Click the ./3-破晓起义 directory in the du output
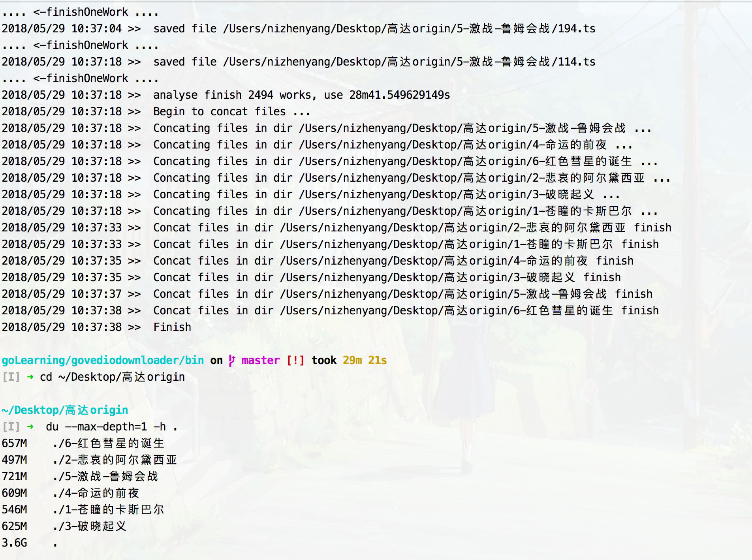 pyautogui.click(x=90, y=526)
